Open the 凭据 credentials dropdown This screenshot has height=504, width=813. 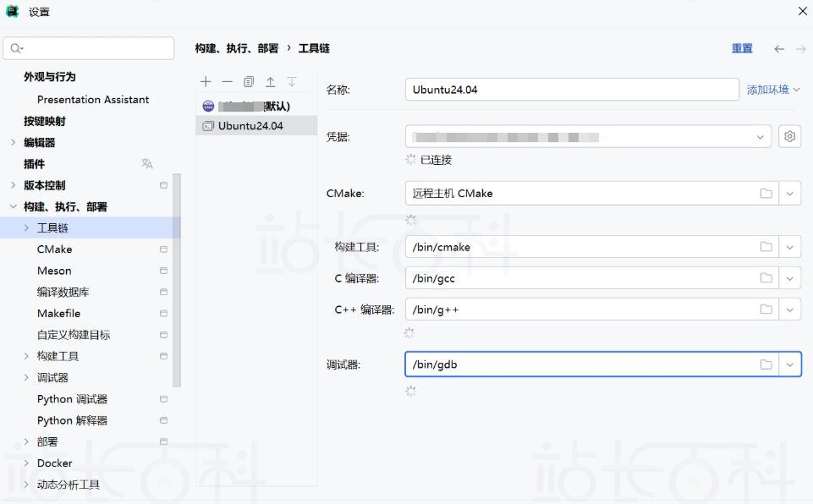pyautogui.click(x=759, y=137)
